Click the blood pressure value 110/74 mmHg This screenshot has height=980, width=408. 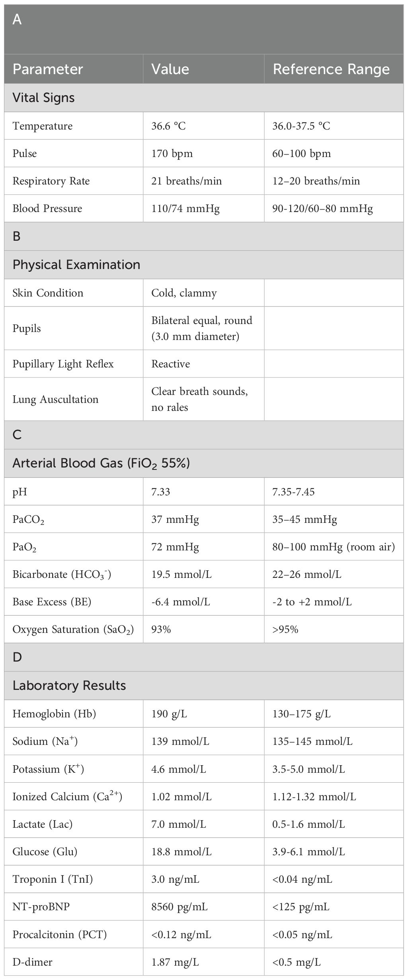pyautogui.click(x=185, y=208)
